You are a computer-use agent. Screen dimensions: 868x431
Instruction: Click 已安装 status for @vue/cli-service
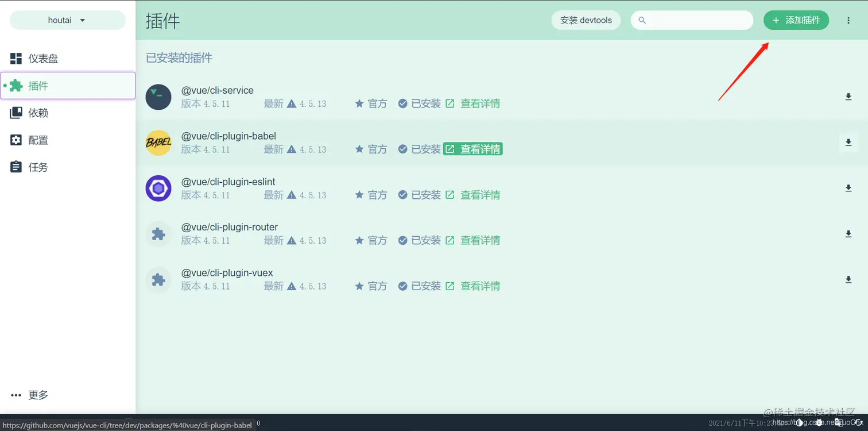(x=420, y=103)
